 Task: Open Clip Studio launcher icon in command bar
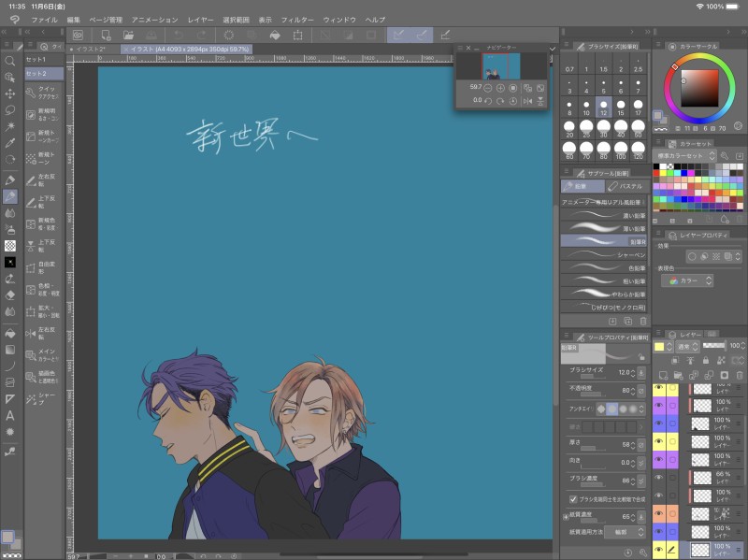click(78, 35)
